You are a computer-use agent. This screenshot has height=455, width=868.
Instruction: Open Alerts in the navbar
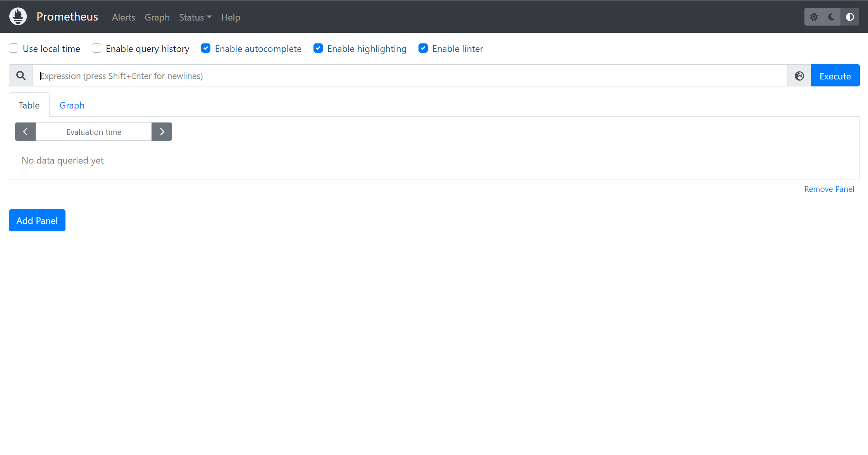124,17
